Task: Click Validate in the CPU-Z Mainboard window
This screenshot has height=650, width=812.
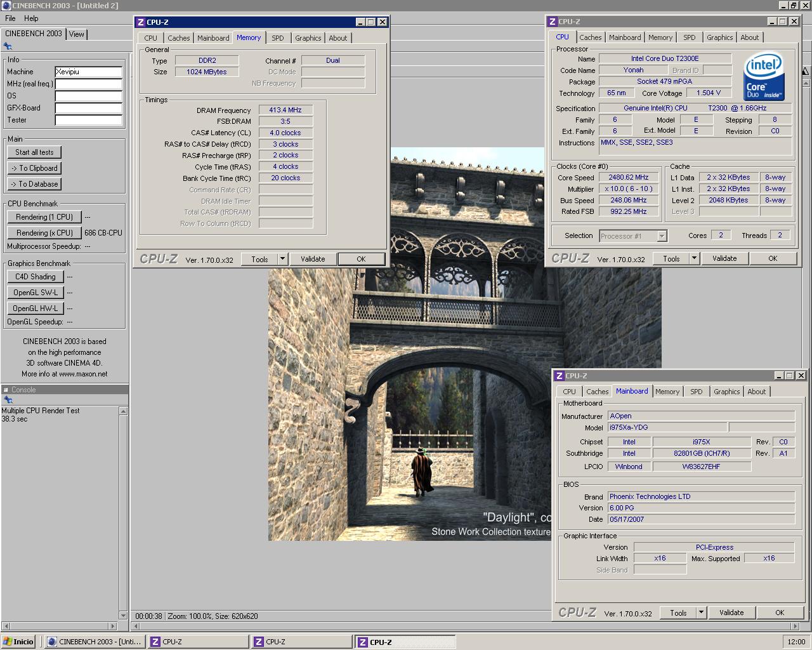Action: pos(731,613)
